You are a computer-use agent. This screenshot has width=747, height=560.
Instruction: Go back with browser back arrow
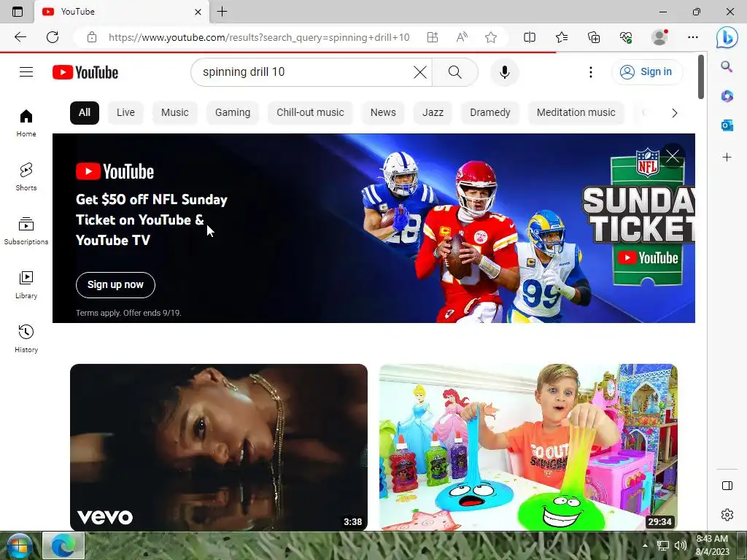pyautogui.click(x=20, y=37)
